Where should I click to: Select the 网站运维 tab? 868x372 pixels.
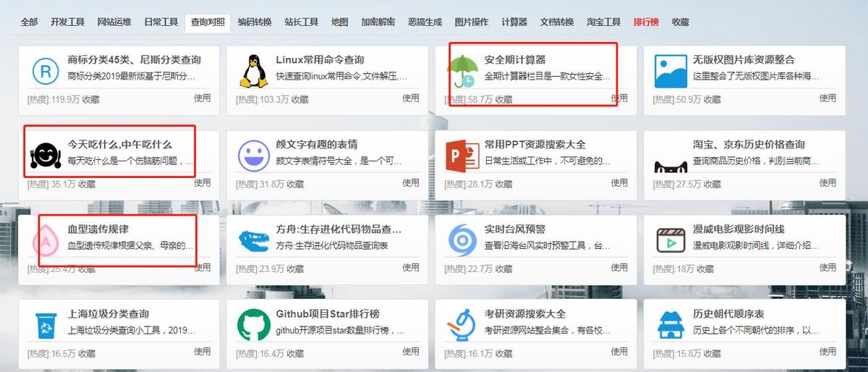[114, 22]
